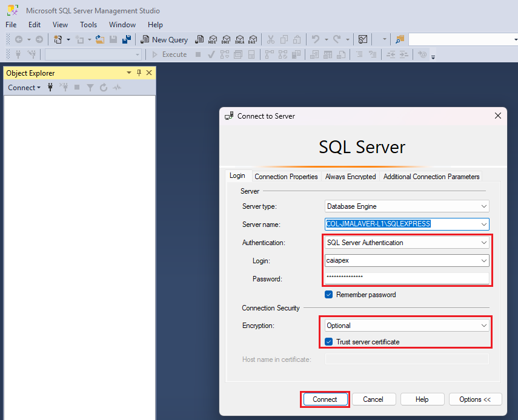Expand the Undo history dropdown arrow
518x420 pixels.
[327, 39]
